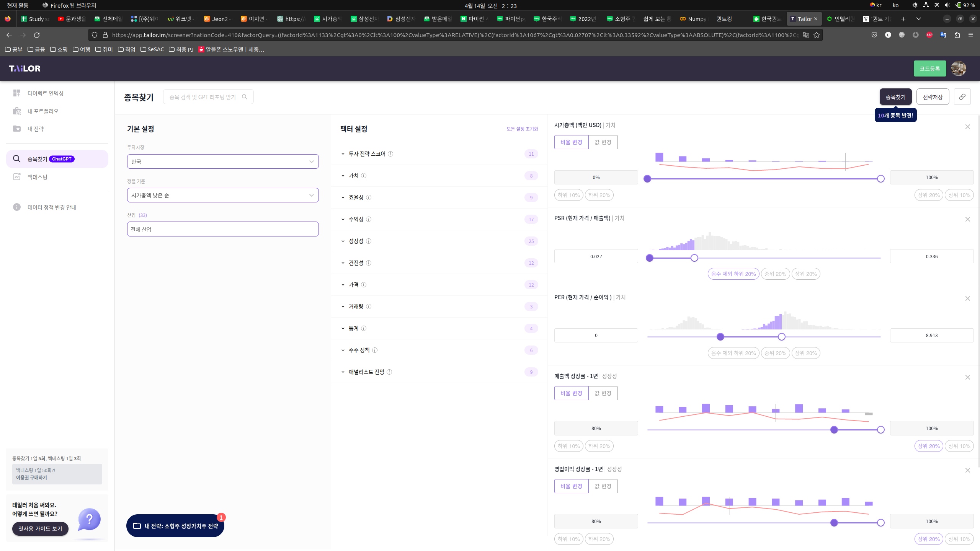This screenshot has width=980, height=551.
Task: Click the copy link icon button
Action: point(962,97)
